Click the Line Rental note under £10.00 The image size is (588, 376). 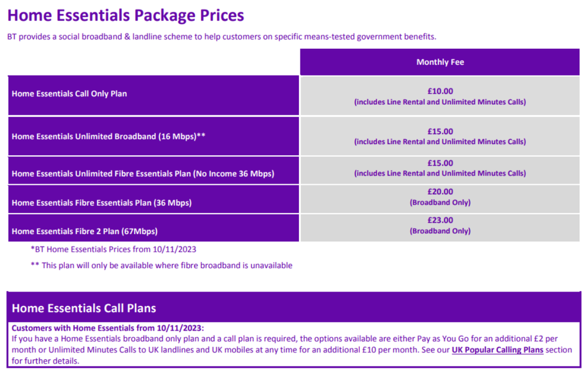(440, 102)
